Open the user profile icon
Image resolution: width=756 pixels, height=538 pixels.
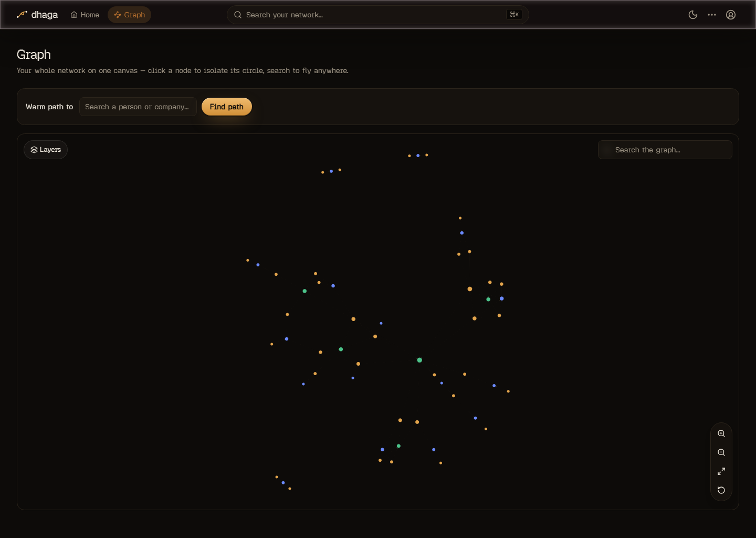731,15
